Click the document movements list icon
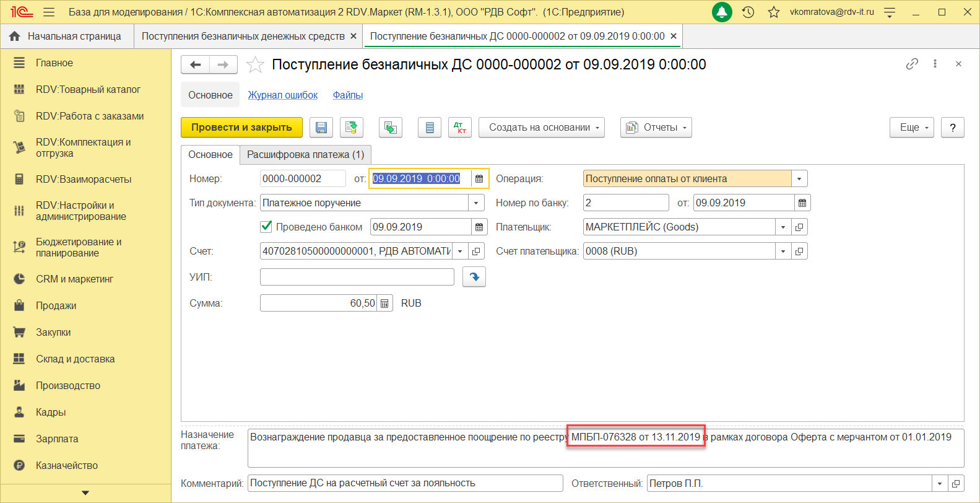 [430, 128]
